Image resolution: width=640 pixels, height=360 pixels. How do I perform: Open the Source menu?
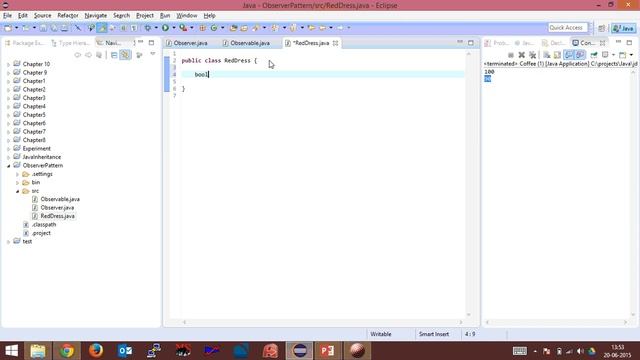[42, 16]
